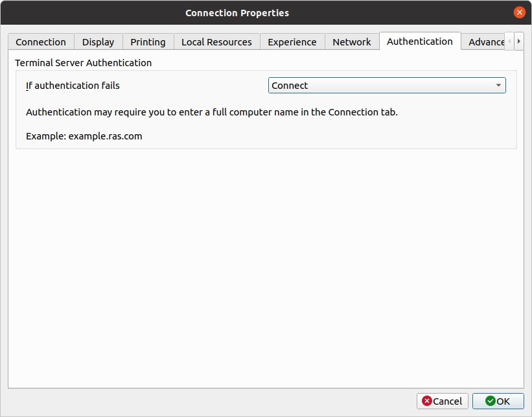Click the Authentication tab
This screenshot has width=532, height=417.
tap(419, 42)
